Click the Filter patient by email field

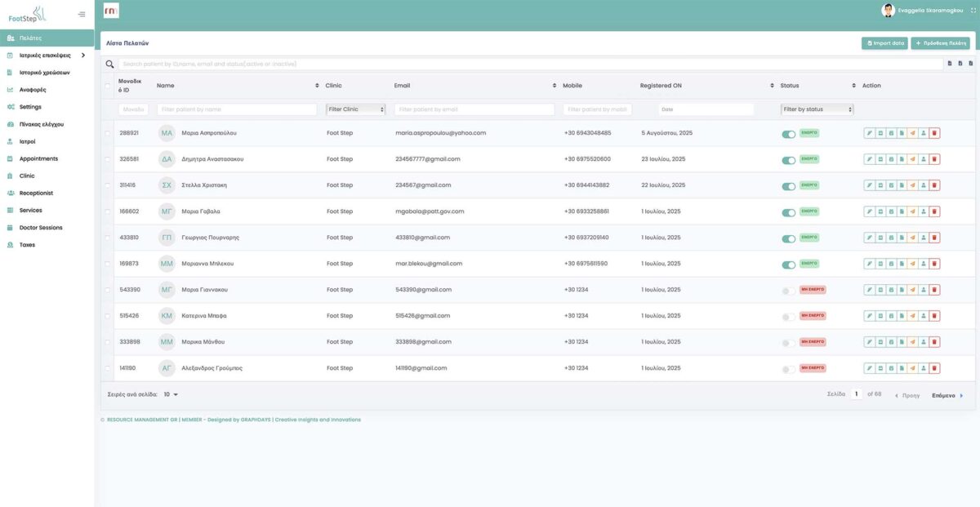(x=474, y=109)
